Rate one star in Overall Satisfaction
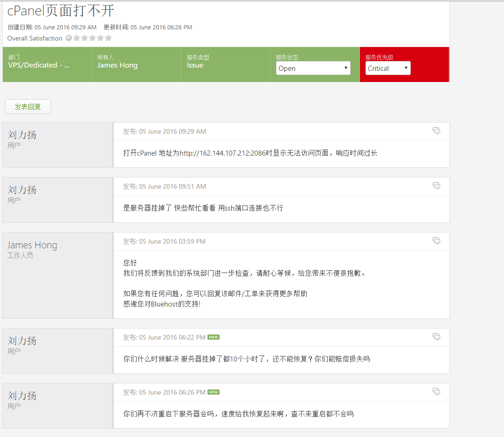 tap(76, 38)
